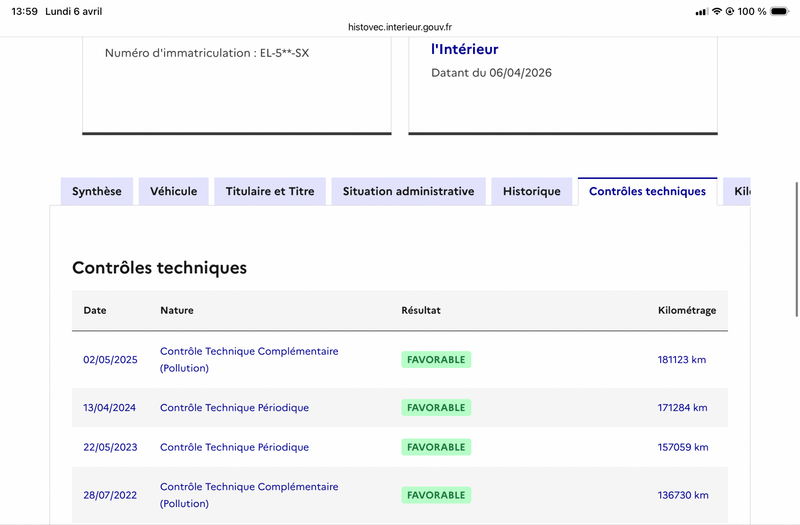800x525 pixels.
Task: Tap the Wi-Fi icon in status bar
Action: [x=718, y=11]
